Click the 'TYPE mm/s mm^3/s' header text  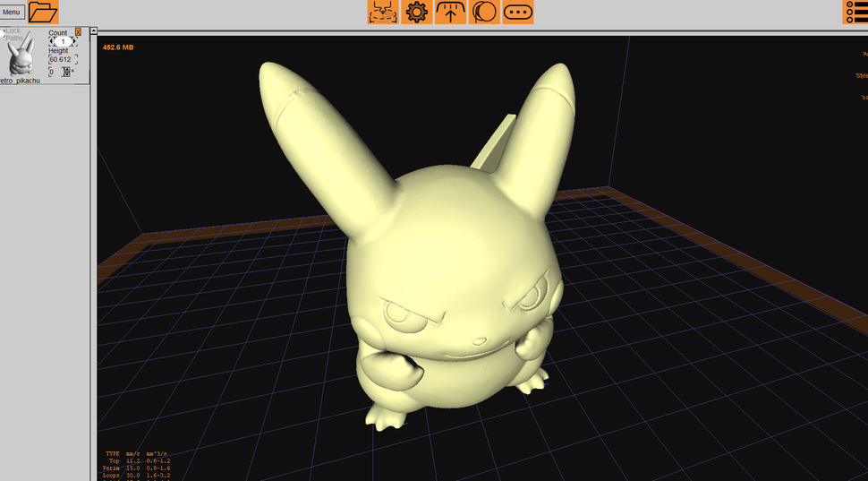(x=136, y=454)
